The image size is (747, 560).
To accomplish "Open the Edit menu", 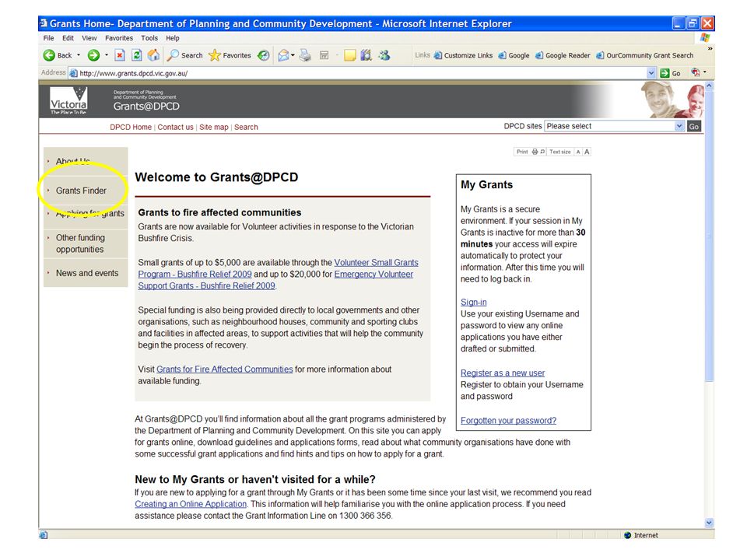I will (68, 38).
